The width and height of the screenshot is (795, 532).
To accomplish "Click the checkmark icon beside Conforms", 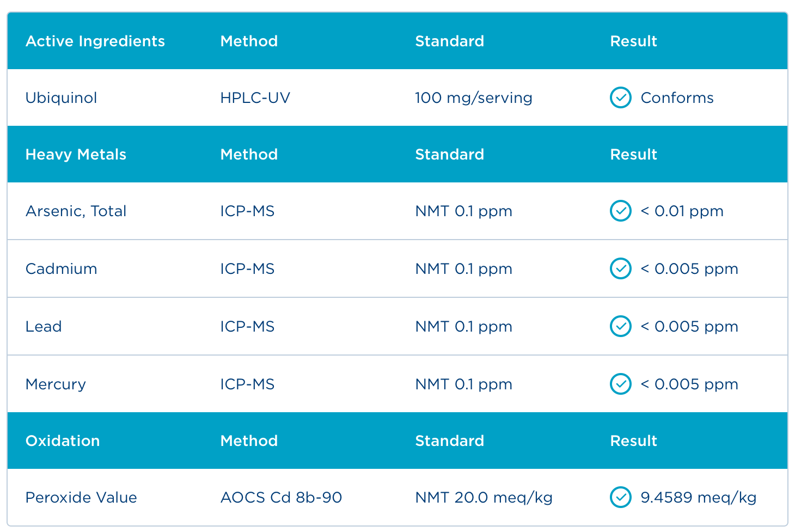I will 620,98.
